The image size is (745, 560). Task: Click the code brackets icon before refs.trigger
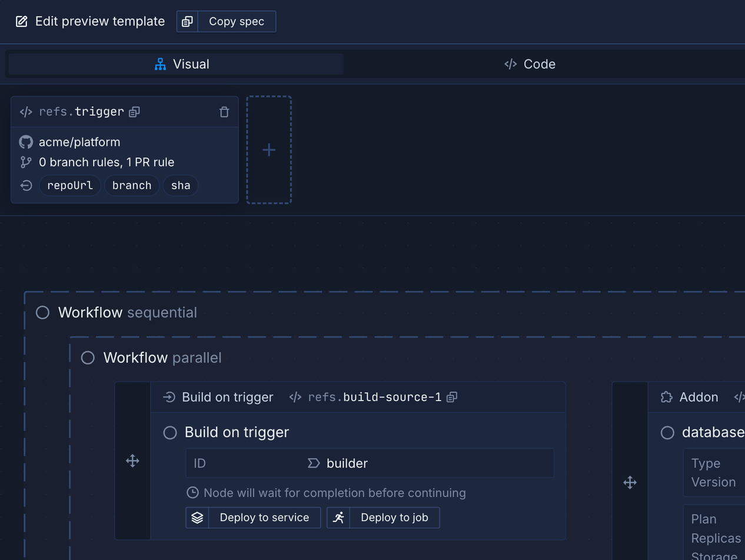point(26,112)
